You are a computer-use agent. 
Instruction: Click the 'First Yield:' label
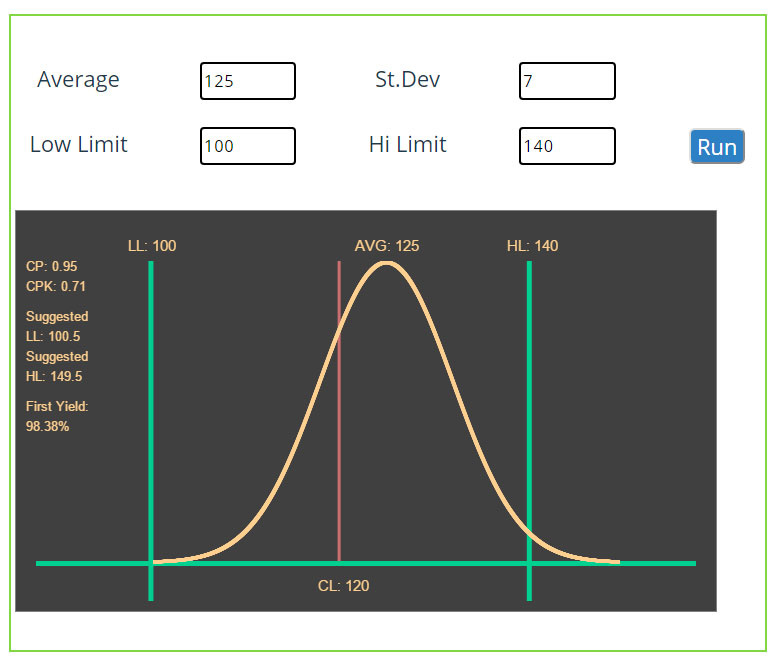click(57, 406)
